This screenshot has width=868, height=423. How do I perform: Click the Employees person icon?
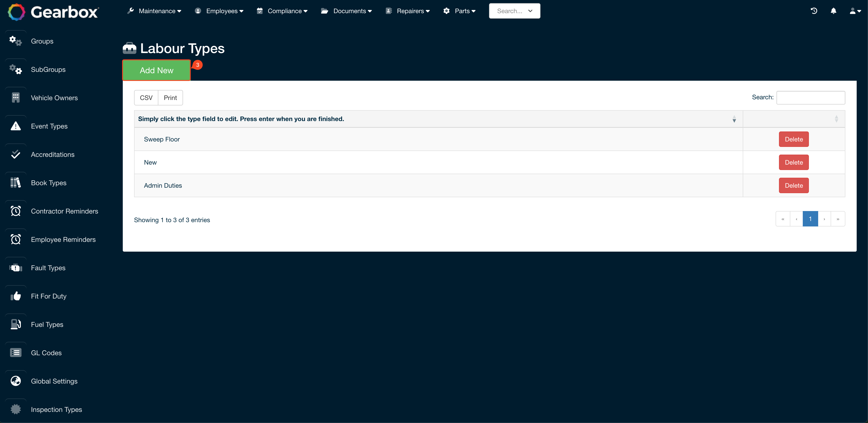pyautogui.click(x=198, y=11)
